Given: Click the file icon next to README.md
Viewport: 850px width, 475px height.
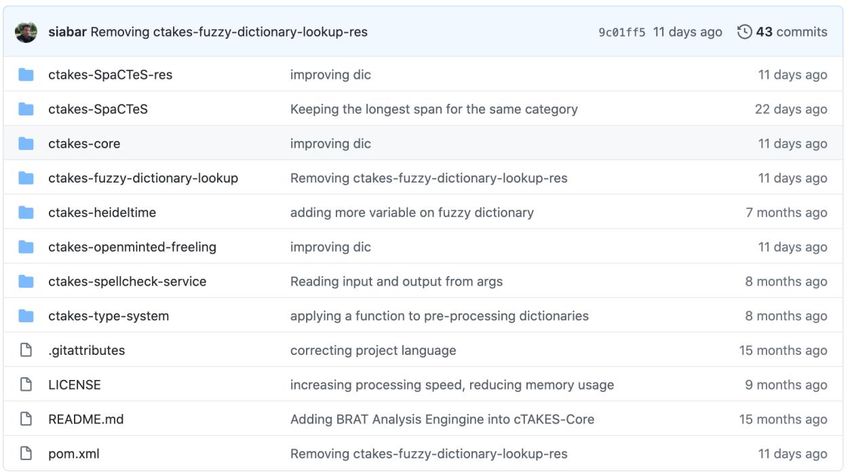Looking at the screenshot, I should 26,419.
